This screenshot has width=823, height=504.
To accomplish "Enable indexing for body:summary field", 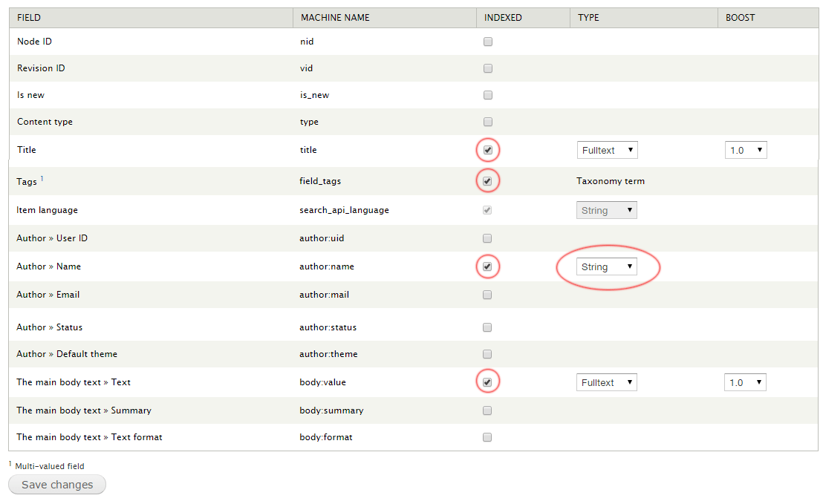I will tap(487, 410).
